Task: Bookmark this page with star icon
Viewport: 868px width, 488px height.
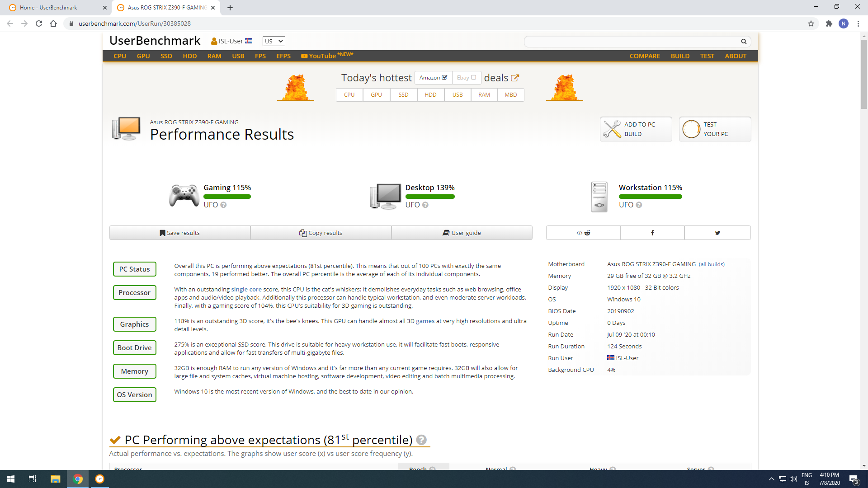Action: (811, 23)
